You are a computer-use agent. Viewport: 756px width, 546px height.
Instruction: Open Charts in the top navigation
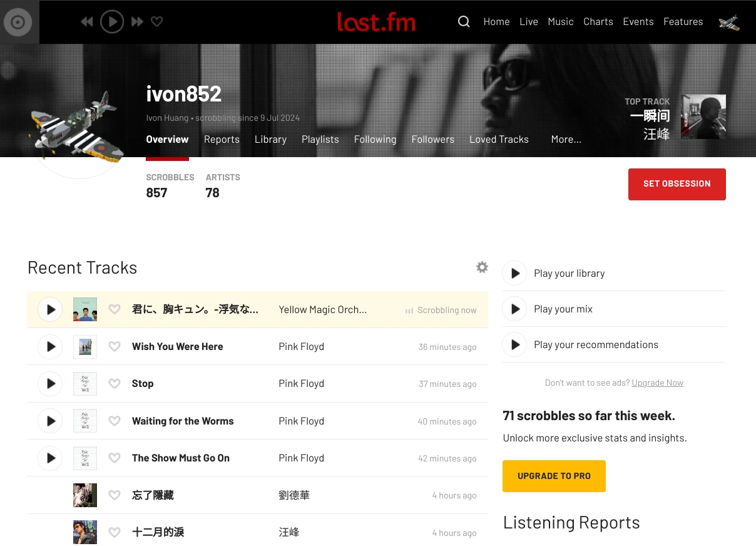[x=598, y=22]
